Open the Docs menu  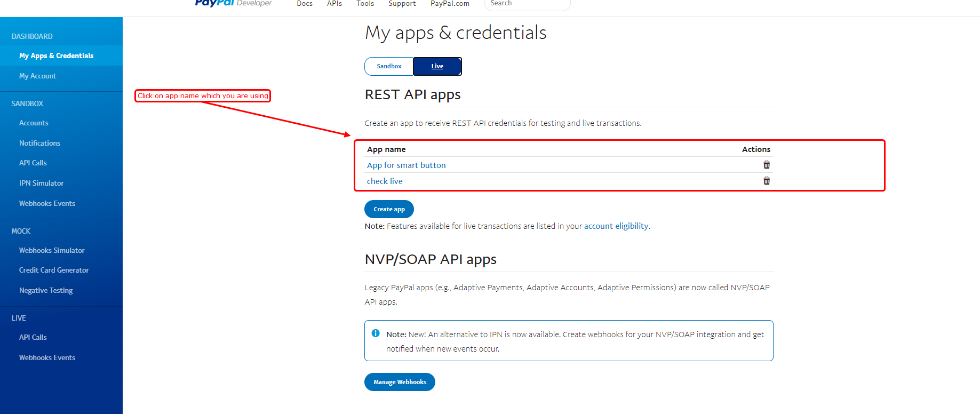[305, 3]
